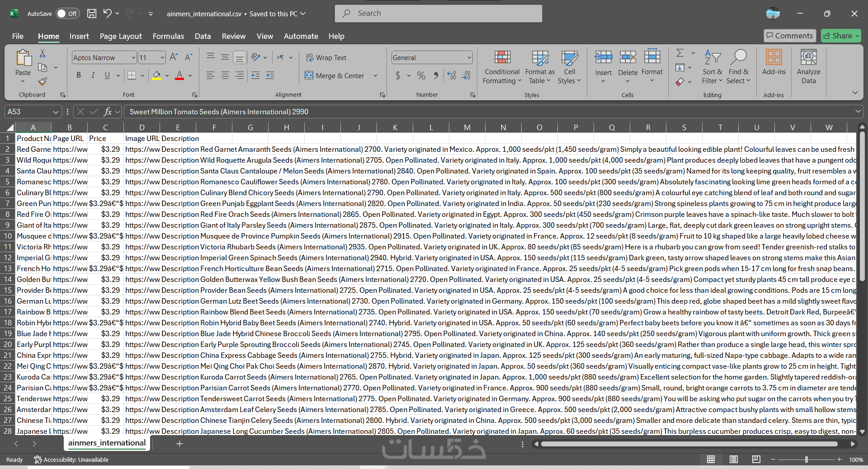Select the ainmers_international sheet tab
The image size is (868, 469).
point(107,443)
